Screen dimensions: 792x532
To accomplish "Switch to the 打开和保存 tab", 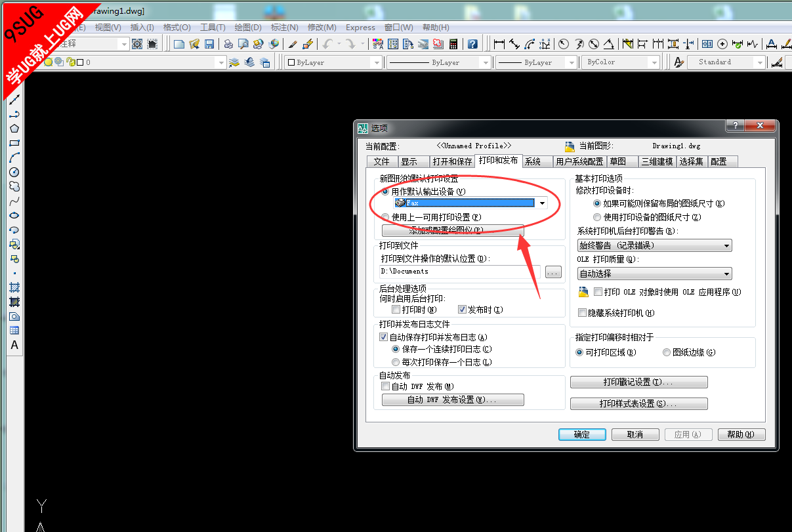I will [x=452, y=161].
